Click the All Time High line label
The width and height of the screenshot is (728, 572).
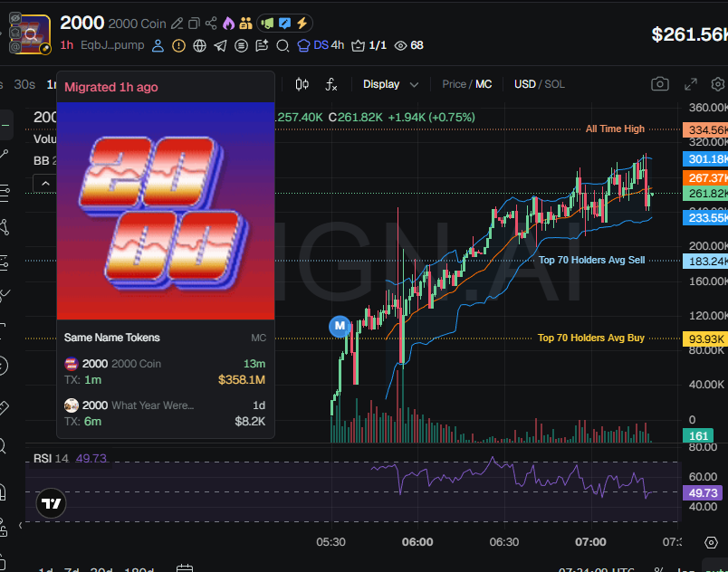[615, 129]
